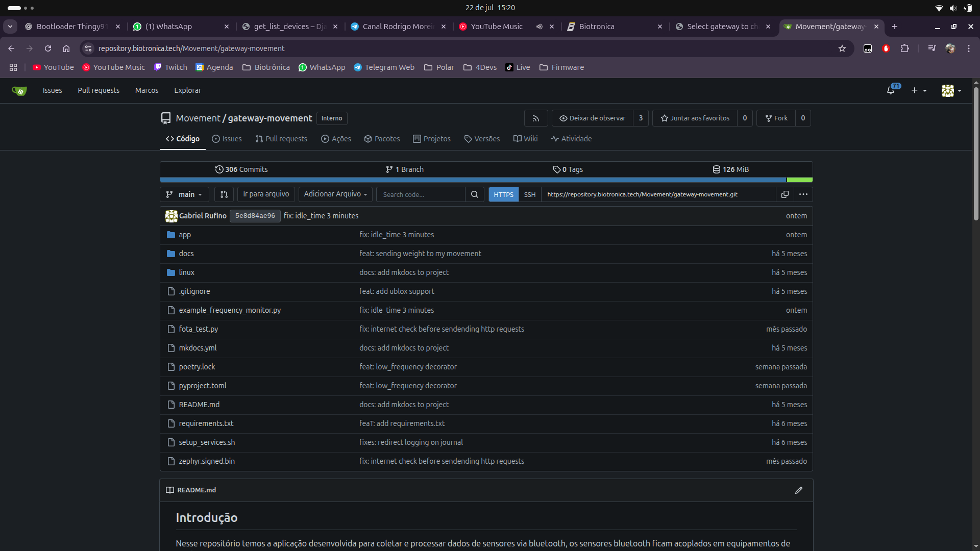Screen dimensions: 980x551
Task: Bookmark this page with the star icon
Action: (842, 48)
